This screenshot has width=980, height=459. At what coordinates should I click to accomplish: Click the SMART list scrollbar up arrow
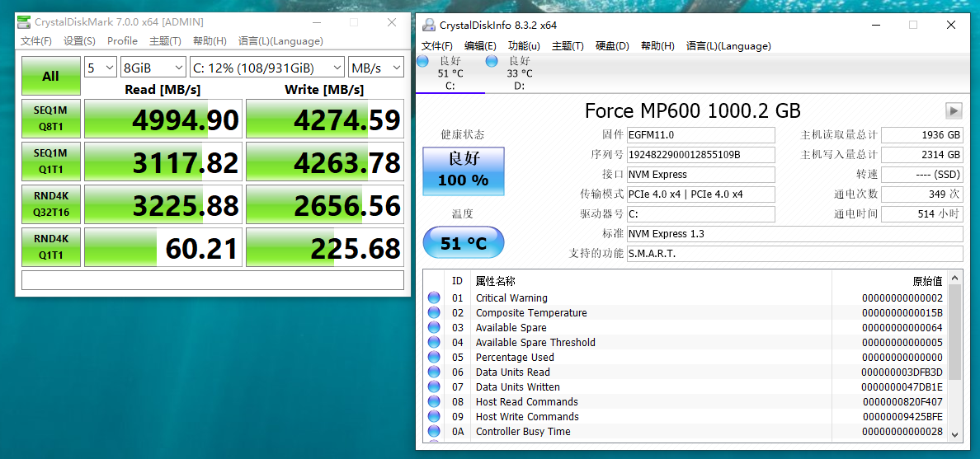pyautogui.click(x=954, y=277)
